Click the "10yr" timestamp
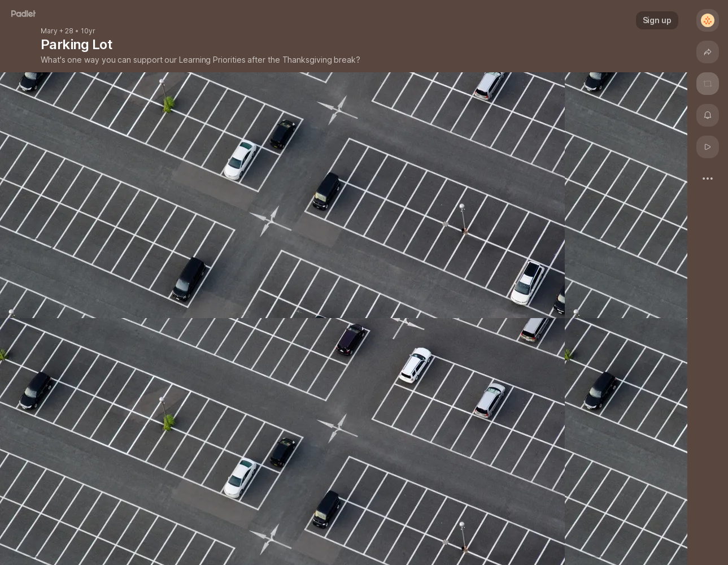This screenshot has height=565, width=728. point(88,31)
